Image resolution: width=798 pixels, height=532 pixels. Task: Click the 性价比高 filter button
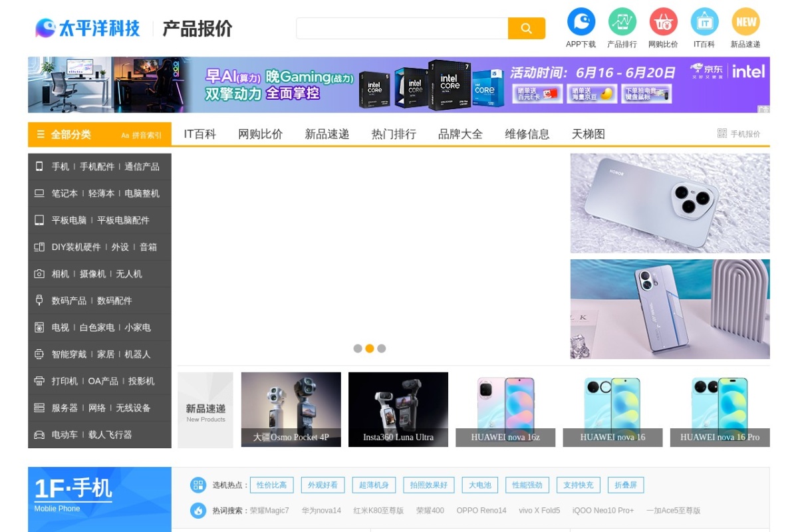click(x=272, y=485)
